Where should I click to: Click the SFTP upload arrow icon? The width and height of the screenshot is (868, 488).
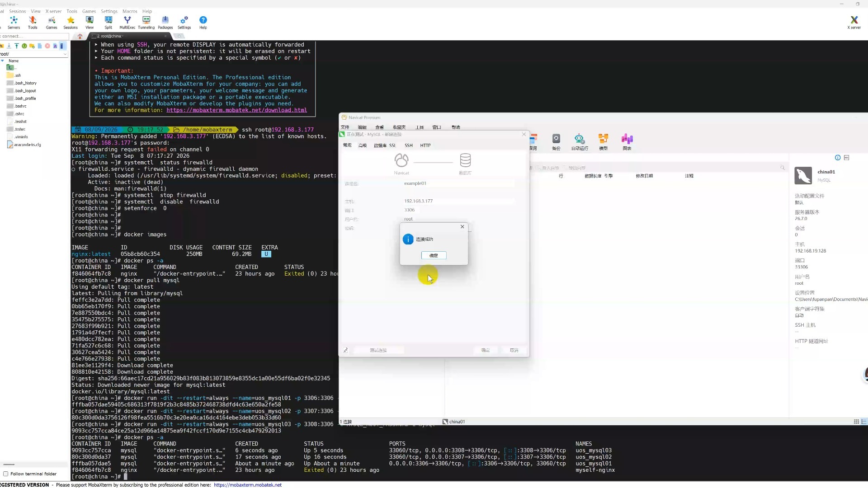pyautogui.click(x=17, y=46)
